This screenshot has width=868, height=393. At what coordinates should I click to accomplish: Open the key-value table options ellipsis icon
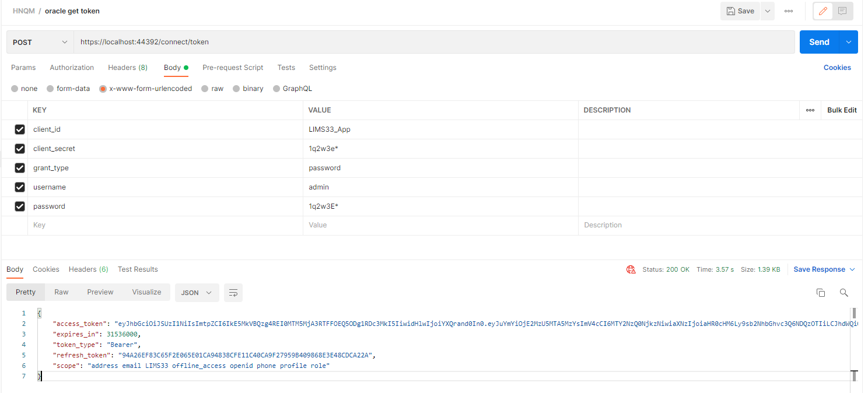[810, 110]
